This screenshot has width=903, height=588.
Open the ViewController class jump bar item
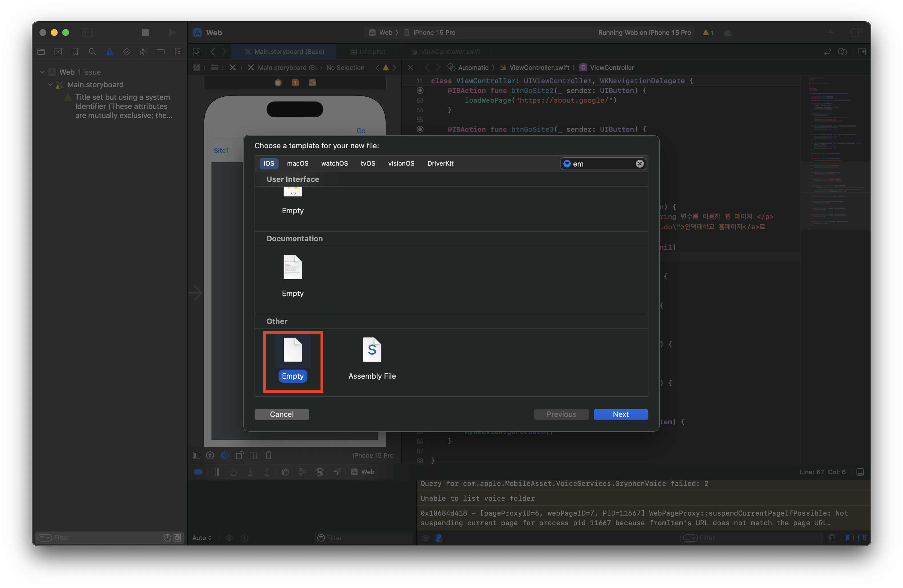[607, 68]
